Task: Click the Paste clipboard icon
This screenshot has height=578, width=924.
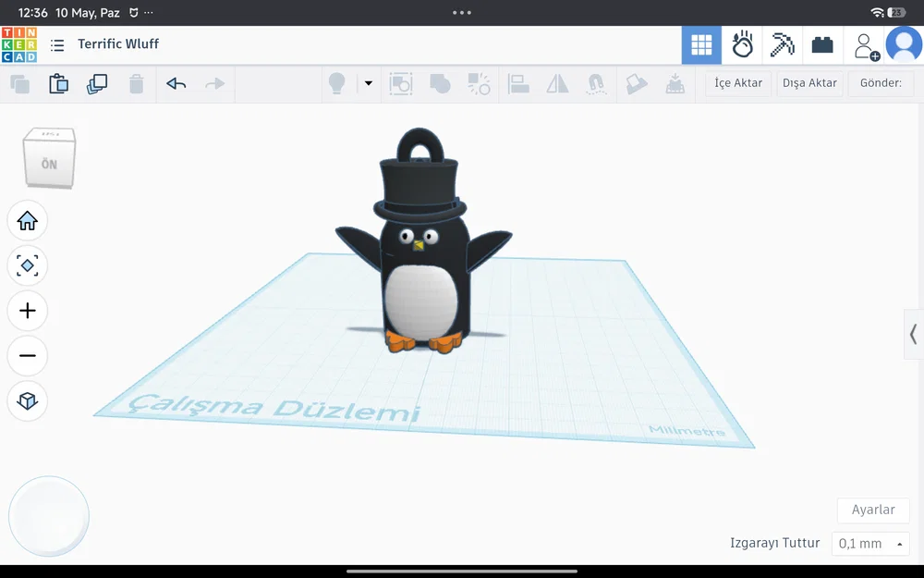Action: (58, 84)
